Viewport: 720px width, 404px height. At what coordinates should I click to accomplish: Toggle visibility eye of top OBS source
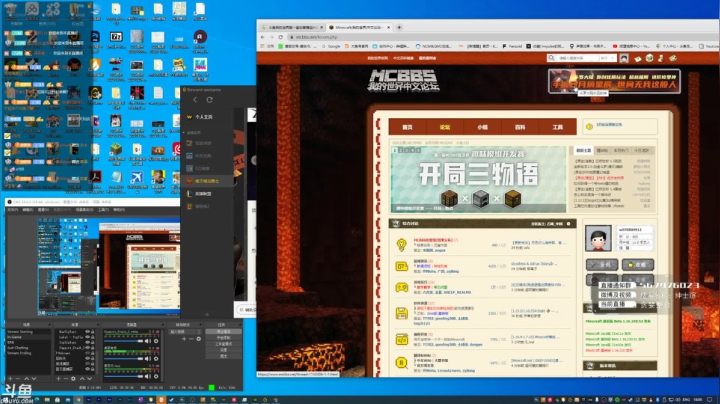point(88,332)
